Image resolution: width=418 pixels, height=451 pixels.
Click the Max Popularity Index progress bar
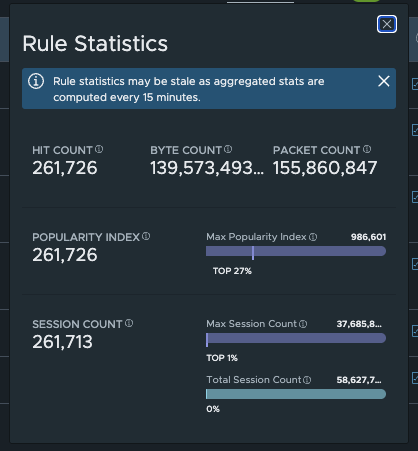click(296, 251)
